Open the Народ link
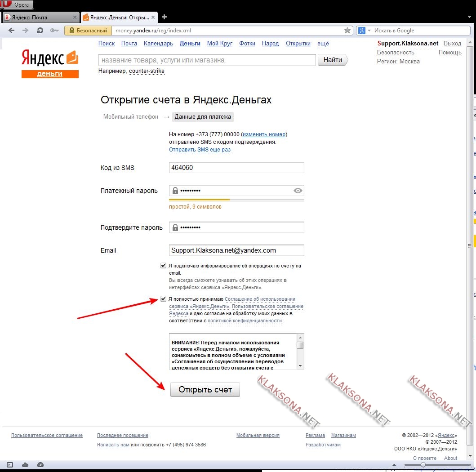This screenshot has width=476, height=472. (x=271, y=44)
